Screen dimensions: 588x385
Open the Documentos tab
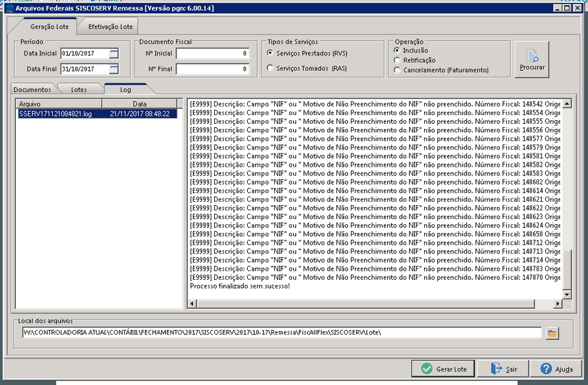[32, 89]
